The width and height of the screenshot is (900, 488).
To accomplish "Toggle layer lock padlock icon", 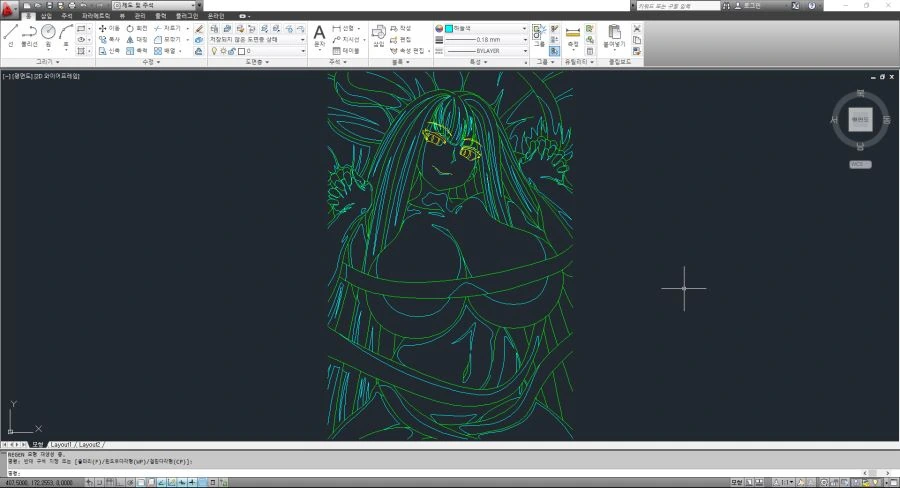I will 232,51.
